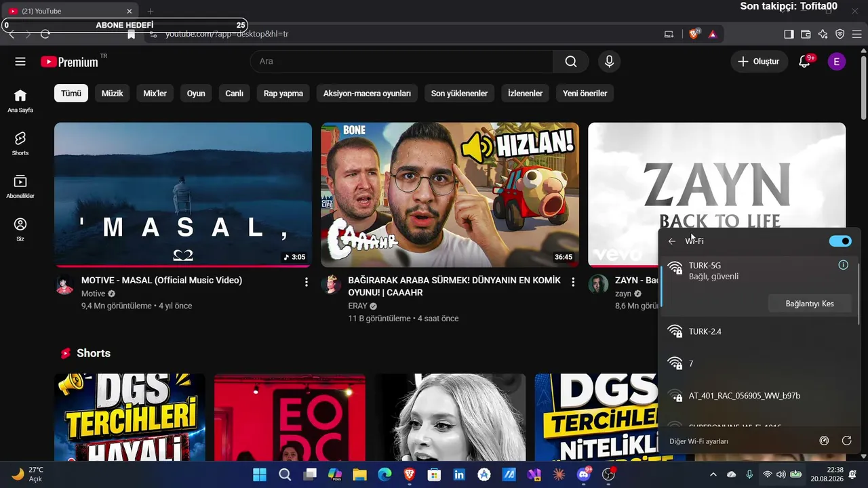This screenshot has height=488, width=868.
Task: Open more options for BAĞIRARAK ARABA SÜRMEK video
Action: (x=573, y=282)
